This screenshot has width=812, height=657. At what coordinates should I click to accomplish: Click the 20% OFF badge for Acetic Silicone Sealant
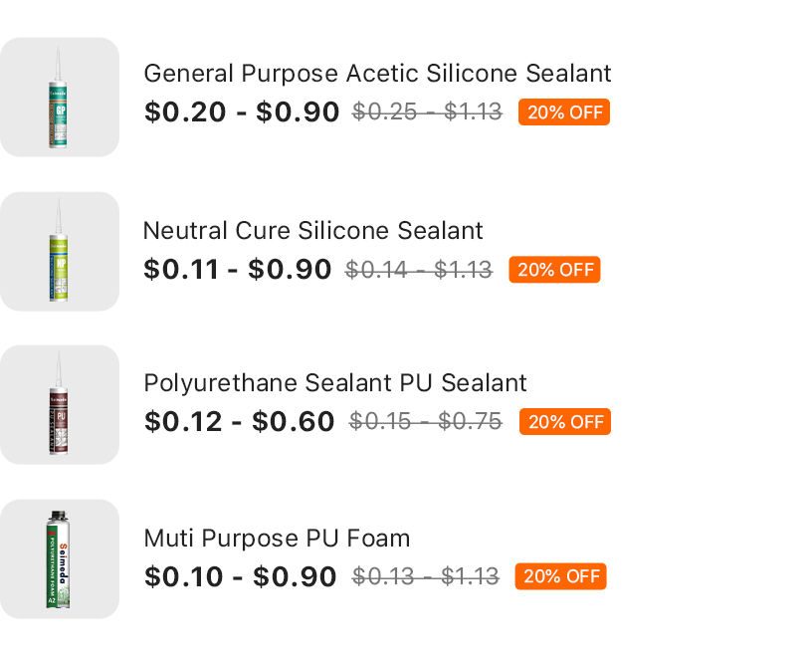pyautogui.click(x=564, y=112)
